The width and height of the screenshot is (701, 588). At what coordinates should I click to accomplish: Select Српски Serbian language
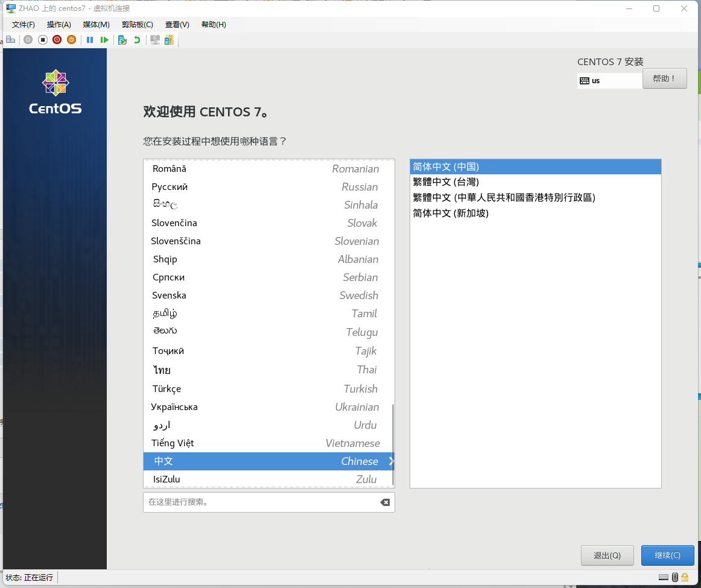pos(267,277)
